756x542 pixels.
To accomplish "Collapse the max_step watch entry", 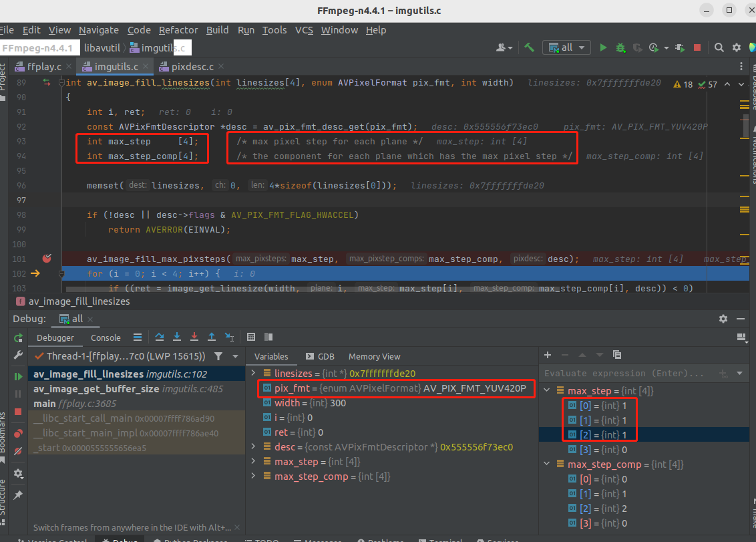I will tap(548, 391).
